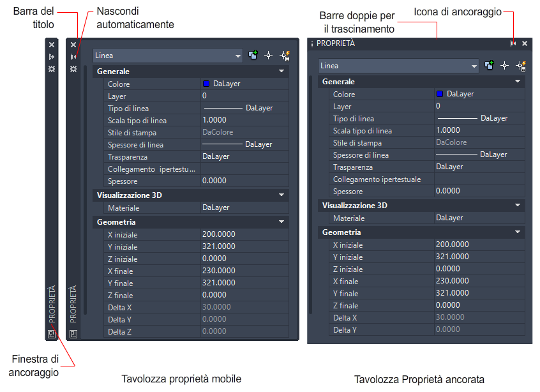Click the blue Colore swatch in floating palette
This screenshot has width=540, height=392.
tap(206, 84)
